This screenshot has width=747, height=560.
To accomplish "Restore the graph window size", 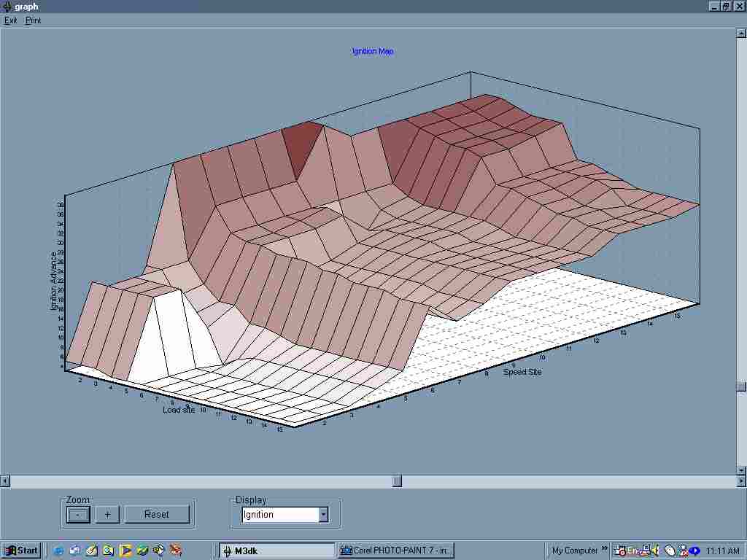I will point(725,6).
